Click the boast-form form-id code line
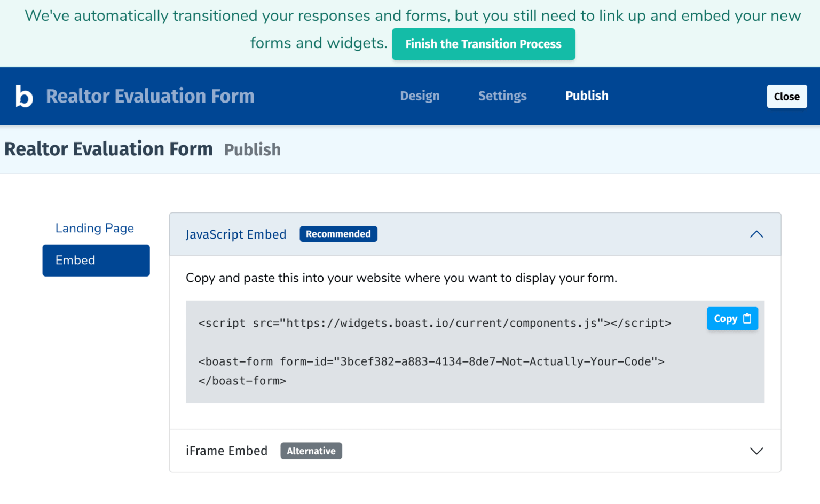Viewport: 820px width, 504px height. 431,361
